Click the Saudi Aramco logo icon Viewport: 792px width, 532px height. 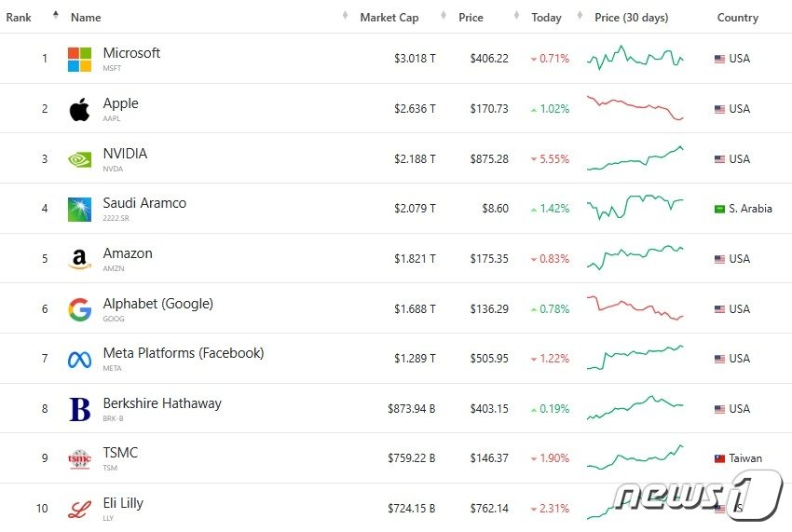tap(79, 209)
